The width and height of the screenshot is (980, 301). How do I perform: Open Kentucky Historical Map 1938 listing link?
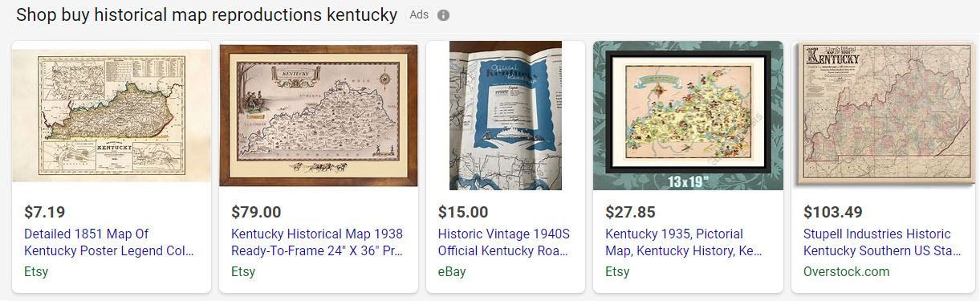(x=317, y=242)
